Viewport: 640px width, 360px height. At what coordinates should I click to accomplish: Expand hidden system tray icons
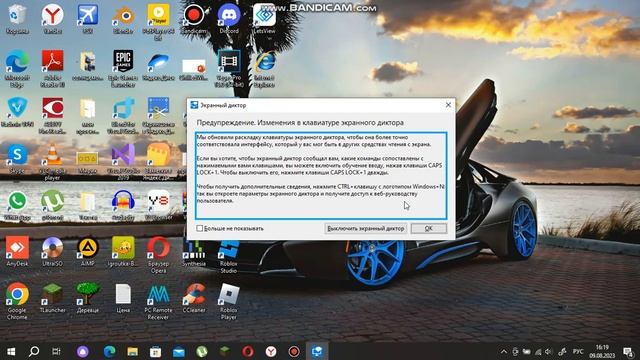(504, 351)
